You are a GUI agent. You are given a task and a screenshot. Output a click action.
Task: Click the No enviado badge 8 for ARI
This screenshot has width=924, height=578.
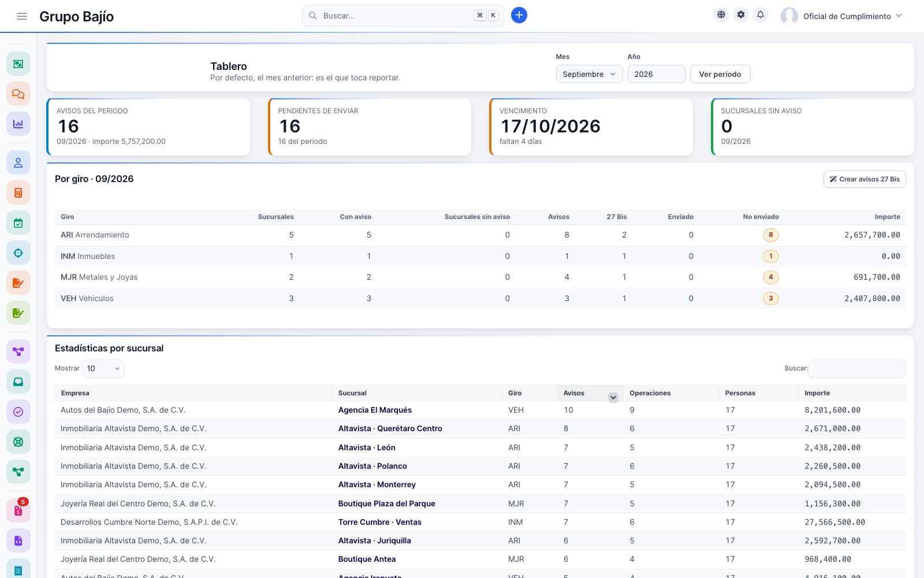pos(770,235)
